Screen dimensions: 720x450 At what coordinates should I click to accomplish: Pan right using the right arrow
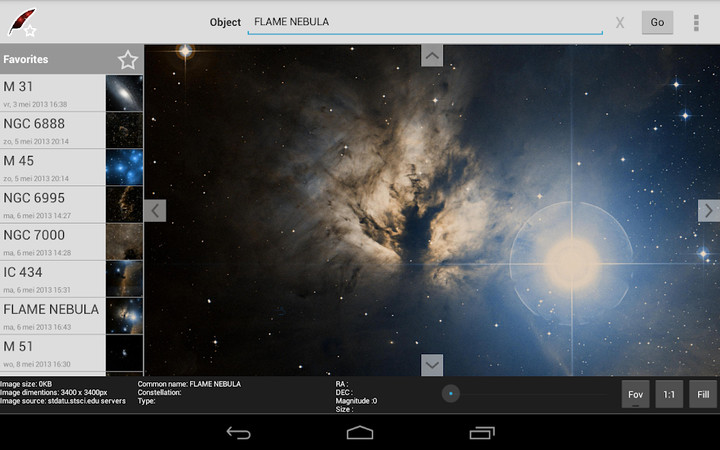[x=708, y=211]
